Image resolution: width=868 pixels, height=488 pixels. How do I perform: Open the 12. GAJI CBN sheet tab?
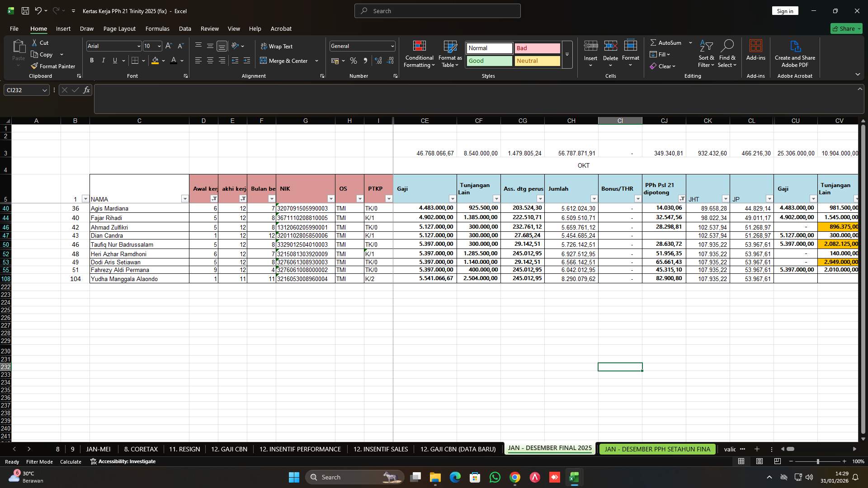[x=229, y=449]
